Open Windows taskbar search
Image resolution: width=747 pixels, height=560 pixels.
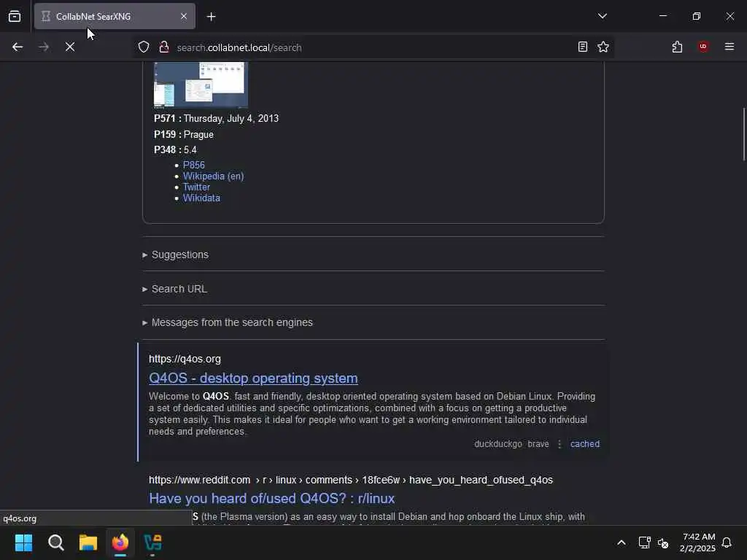click(55, 542)
